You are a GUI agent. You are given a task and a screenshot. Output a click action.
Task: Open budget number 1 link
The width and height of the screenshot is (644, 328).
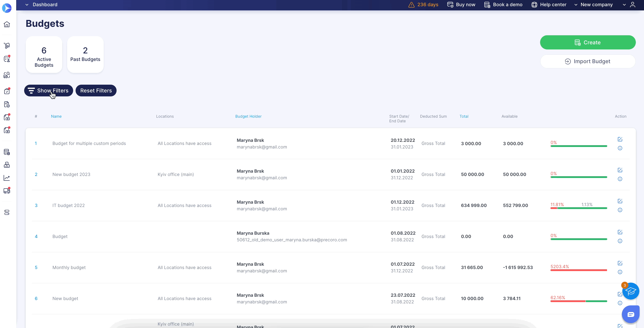point(36,144)
